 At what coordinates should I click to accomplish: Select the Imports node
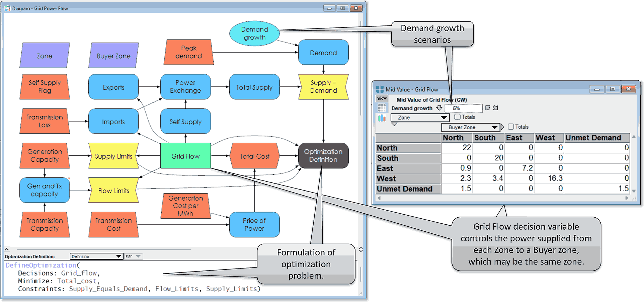coord(113,122)
